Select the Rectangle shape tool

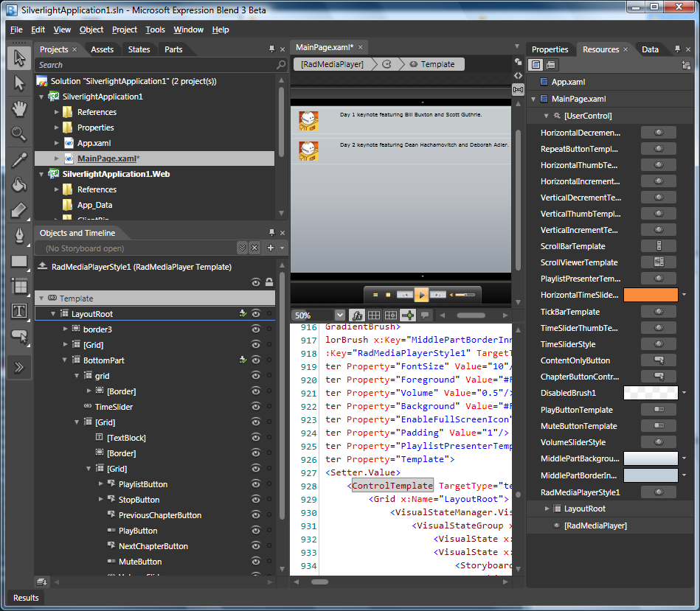19,261
